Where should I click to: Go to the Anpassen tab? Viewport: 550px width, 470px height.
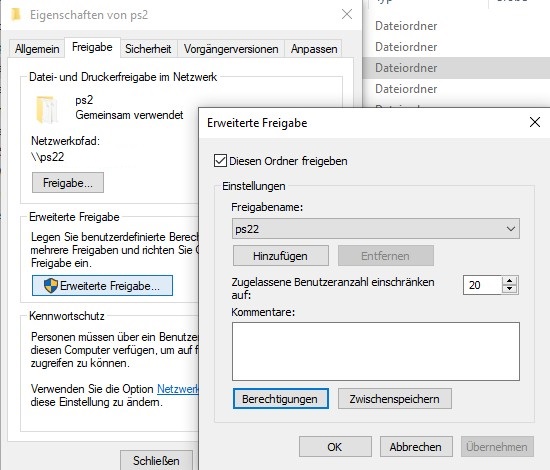(x=314, y=49)
